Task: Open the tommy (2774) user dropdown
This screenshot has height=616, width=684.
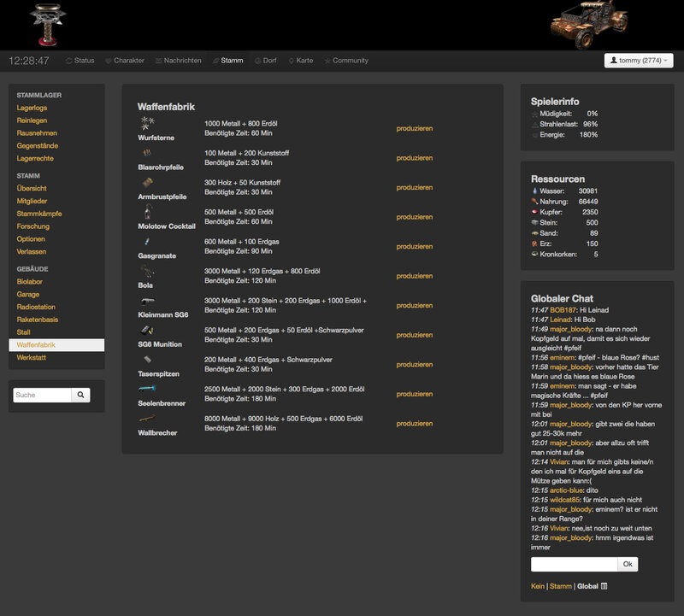Action: pos(639,61)
